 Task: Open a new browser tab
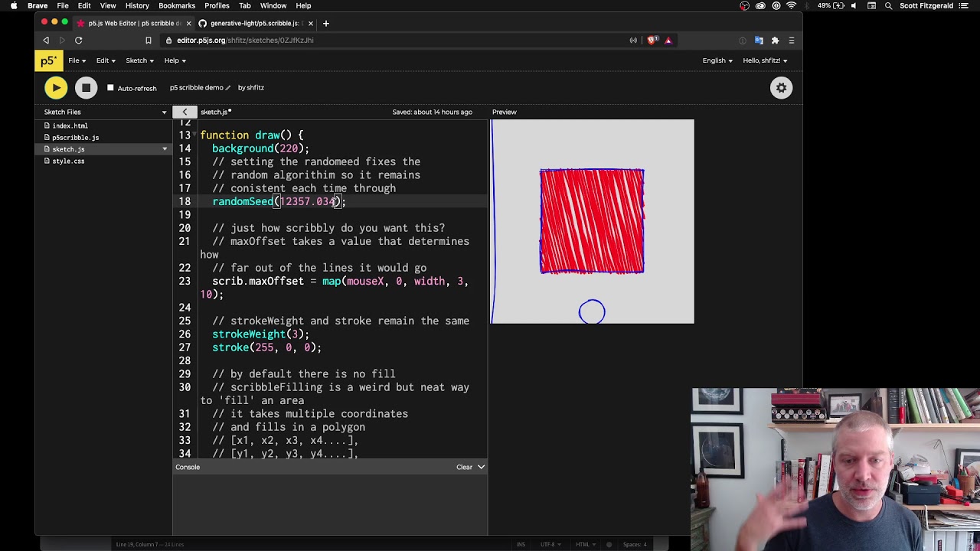(x=325, y=24)
